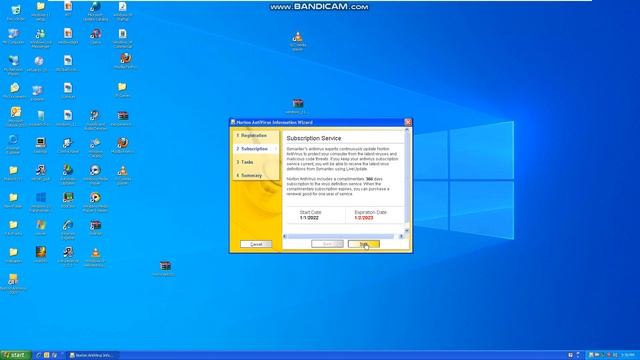Click the Start Date value 1/1/2022

[309, 218]
